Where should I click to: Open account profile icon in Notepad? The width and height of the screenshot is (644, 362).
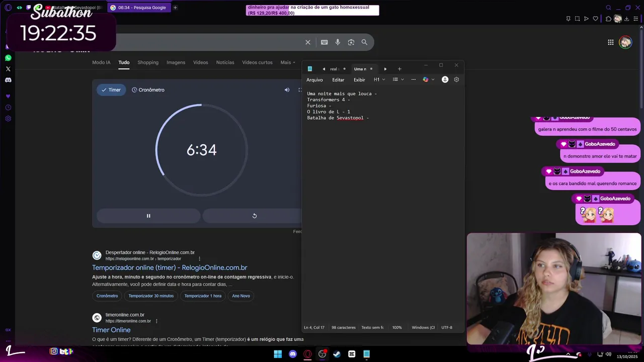(x=445, y=79)
